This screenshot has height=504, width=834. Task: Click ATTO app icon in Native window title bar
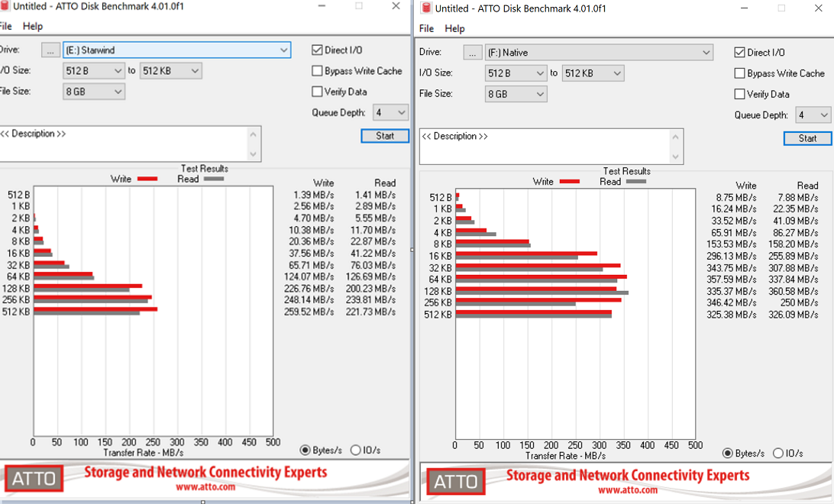[x=425, y=8]
